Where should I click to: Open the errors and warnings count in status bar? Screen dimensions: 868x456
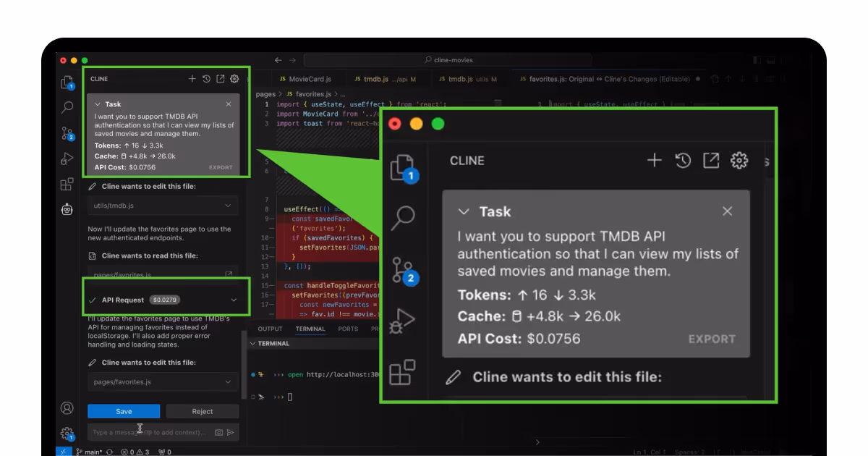(135, 452)
